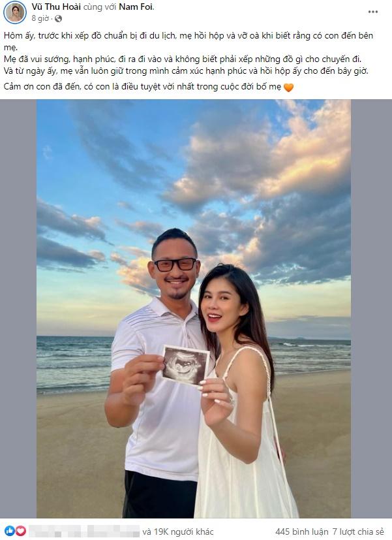View the '445 bình luận' comments
This screenshot has width=392, height=540.
(x=301, y=532)
